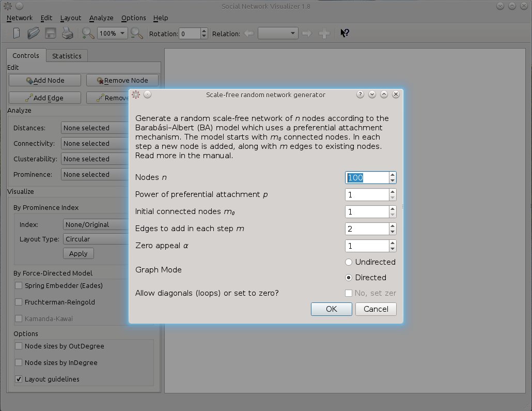This screenshot has width=532, height=411.
Task: Click the Remove Edge button
Action: coord(108,98)
